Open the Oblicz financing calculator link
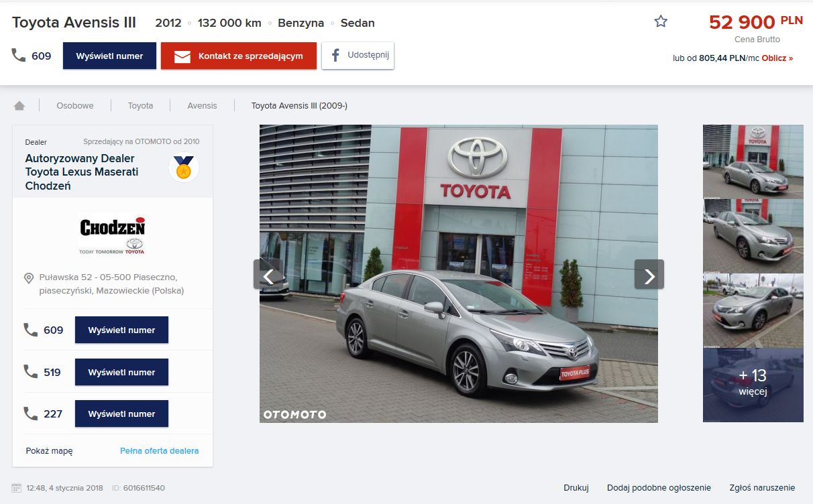 point(777,58)
